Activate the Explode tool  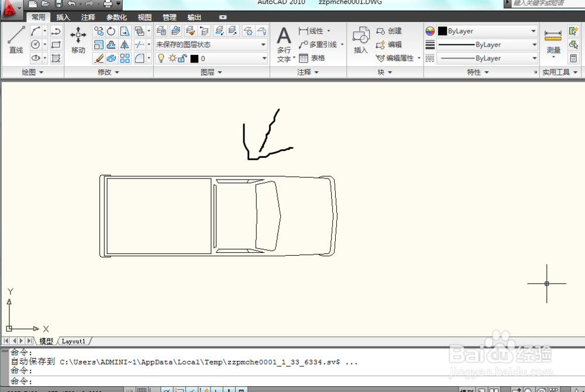[111, 58]
